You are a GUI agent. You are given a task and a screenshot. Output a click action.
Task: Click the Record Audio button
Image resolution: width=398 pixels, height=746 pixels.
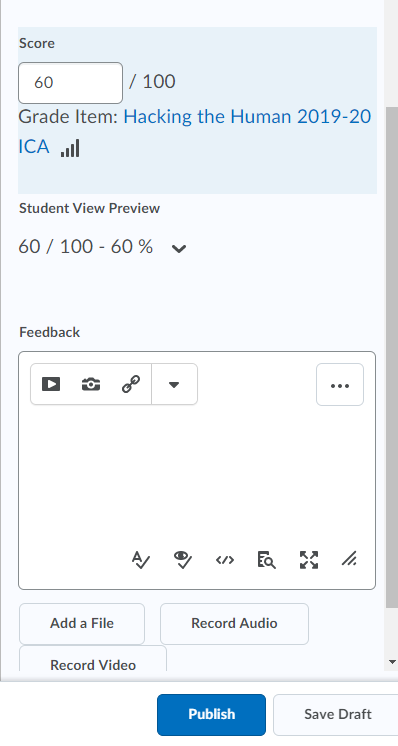point(234,624)
